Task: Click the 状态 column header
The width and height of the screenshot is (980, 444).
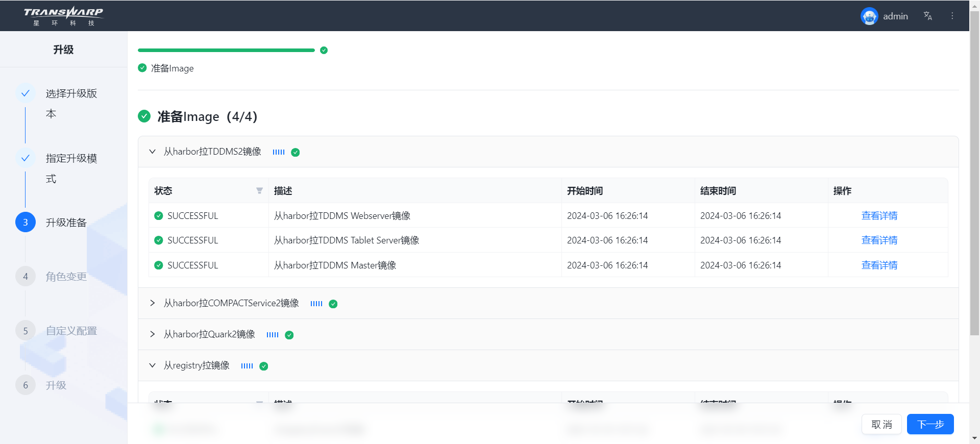Action: pos(209,190)
